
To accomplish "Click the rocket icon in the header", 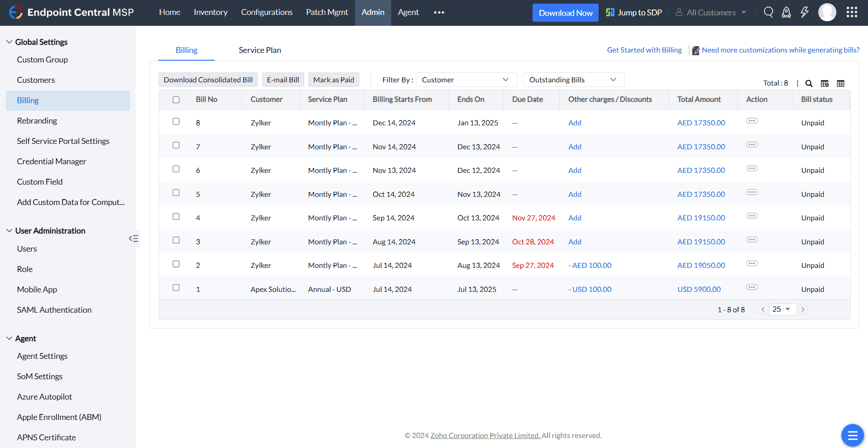I will (787, 12).
